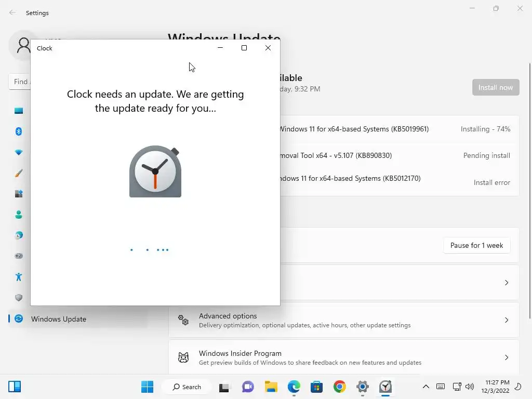Click Pending install status text
Viewport: 532px width, 399px height.
(486, 155)
